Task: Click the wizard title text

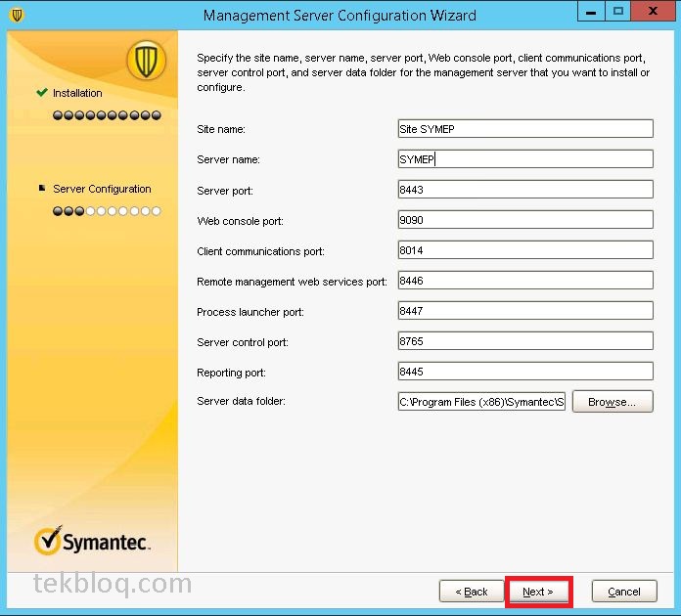Action: [x=340, y=16]
